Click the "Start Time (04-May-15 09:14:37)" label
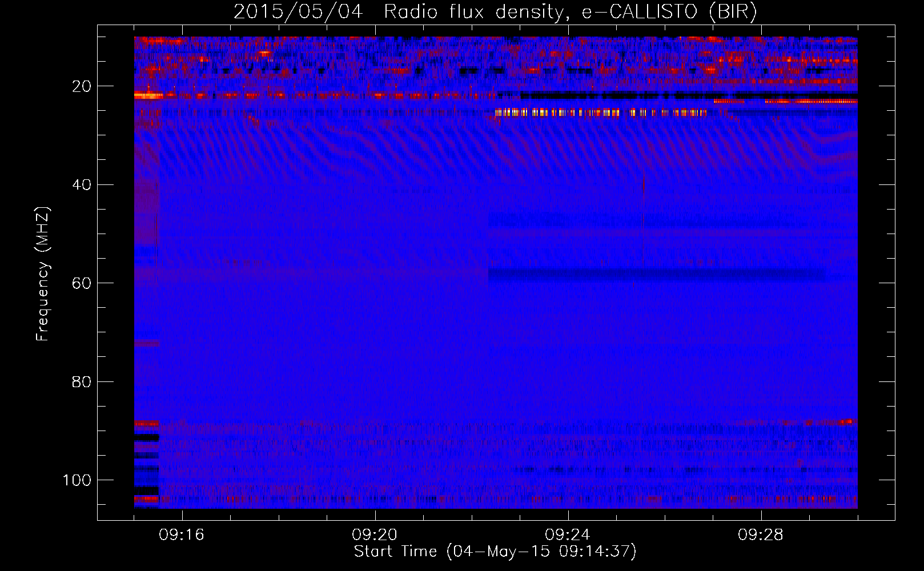 click(x=495, y=552)
